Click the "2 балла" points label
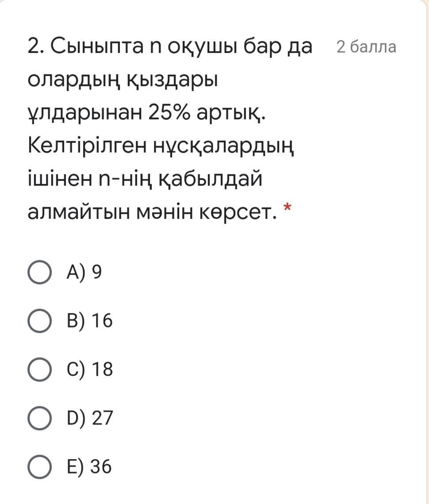 point(366,47)
